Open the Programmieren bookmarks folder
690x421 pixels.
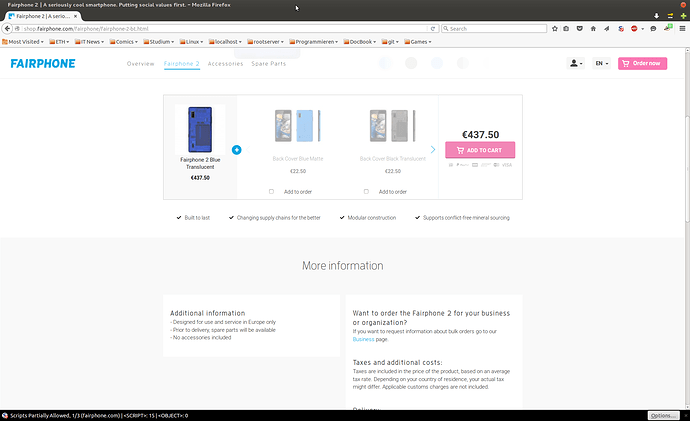click(x=313, y=42)
